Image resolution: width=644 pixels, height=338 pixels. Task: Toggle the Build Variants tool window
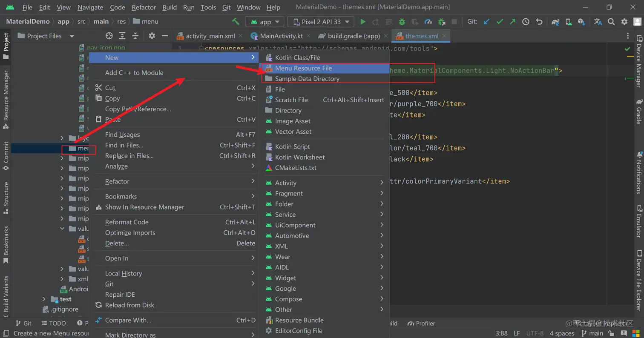click(6, 296)
